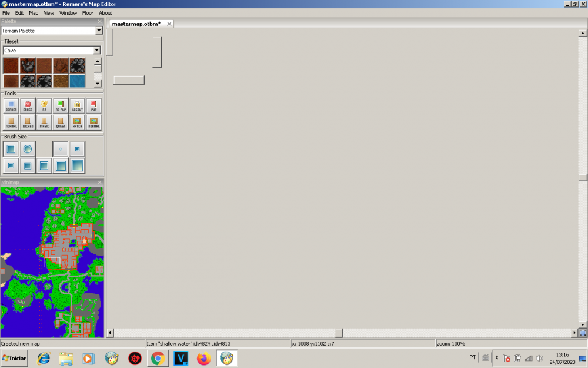Image resolution: width=588 pixels, height=368 pixels.
Task: Select the Border tool
Action: (11, 105)
